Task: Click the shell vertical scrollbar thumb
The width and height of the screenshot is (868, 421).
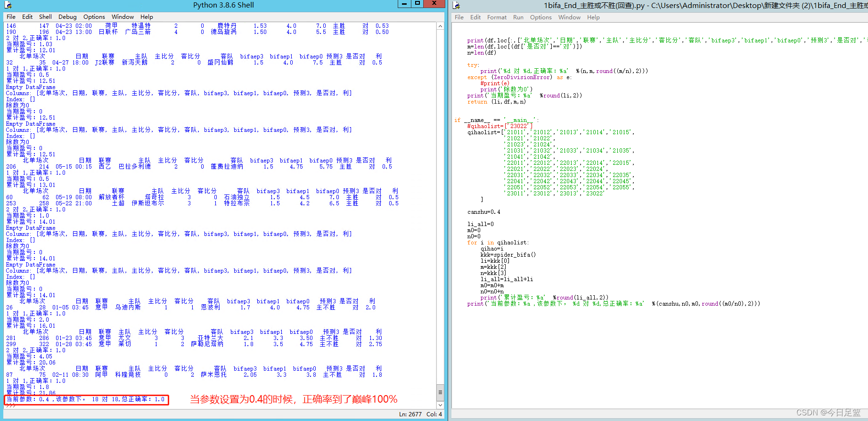Action: (440, 392)
